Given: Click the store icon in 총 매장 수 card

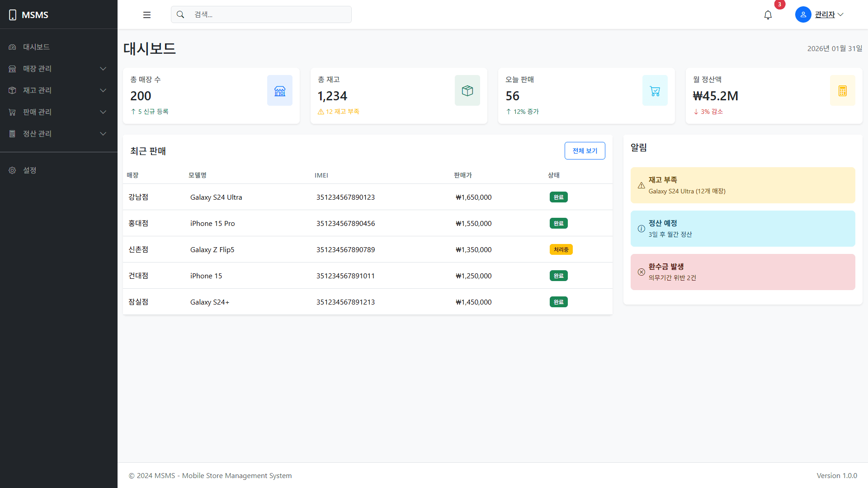Looking at the screenshot, I should 280,91.
